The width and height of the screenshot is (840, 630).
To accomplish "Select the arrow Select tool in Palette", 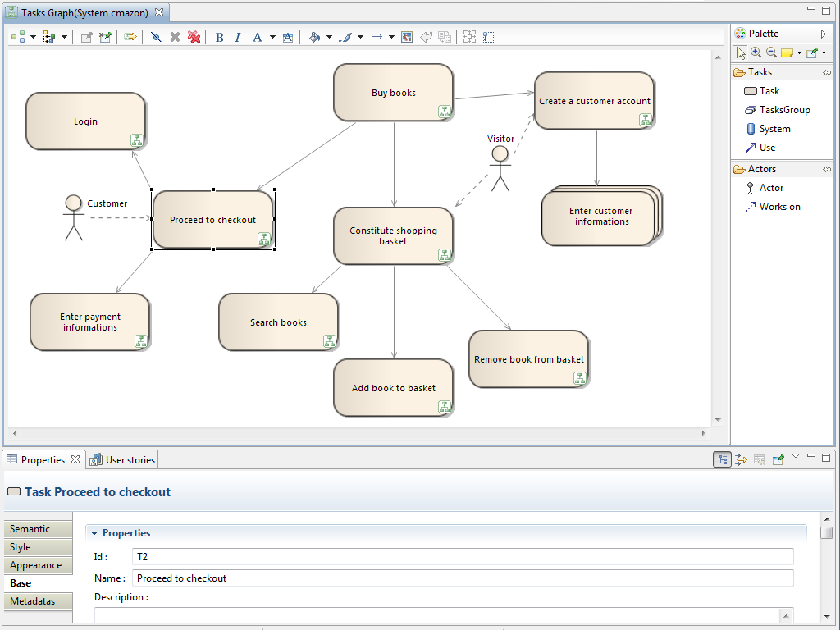I will click(x=741, y=52).
